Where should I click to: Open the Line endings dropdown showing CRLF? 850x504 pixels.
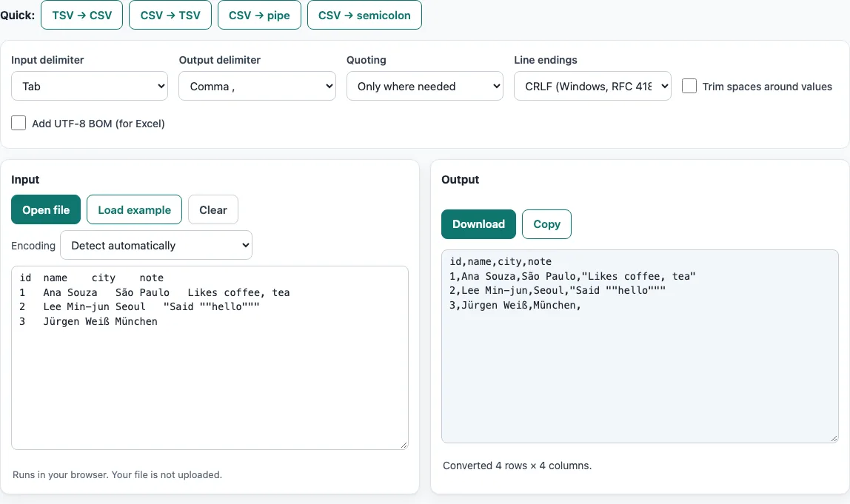(592, 86)
